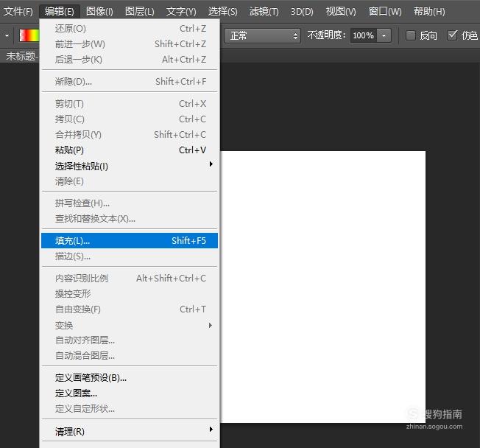
Task: Open the gradient preview swatch
Action: click(29, 35)
